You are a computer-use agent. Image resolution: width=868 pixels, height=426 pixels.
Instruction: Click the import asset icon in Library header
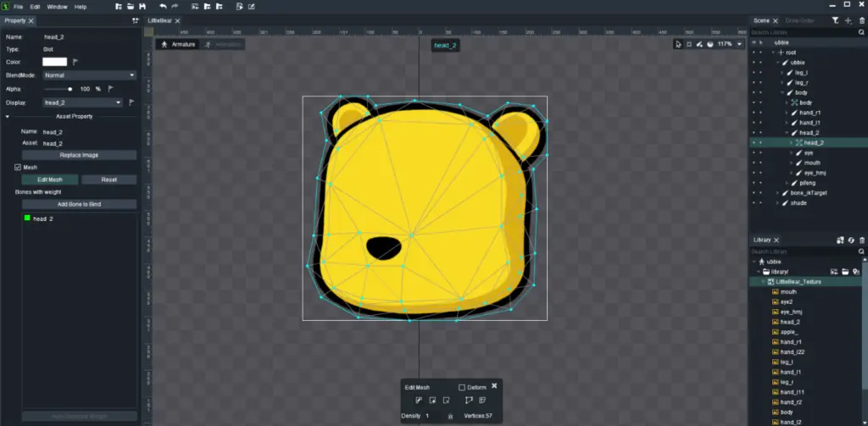click(840, 241)
